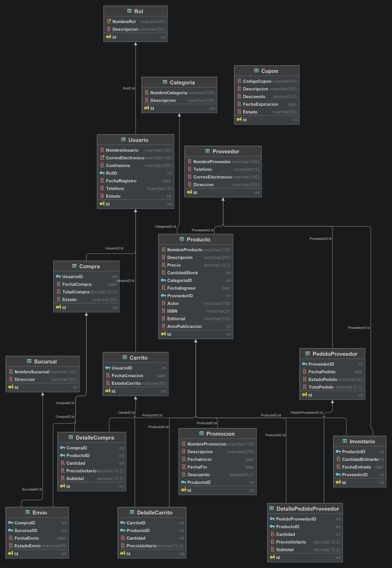
Task: Click the TotalCompra column in Compra
Action: [87, 292]
